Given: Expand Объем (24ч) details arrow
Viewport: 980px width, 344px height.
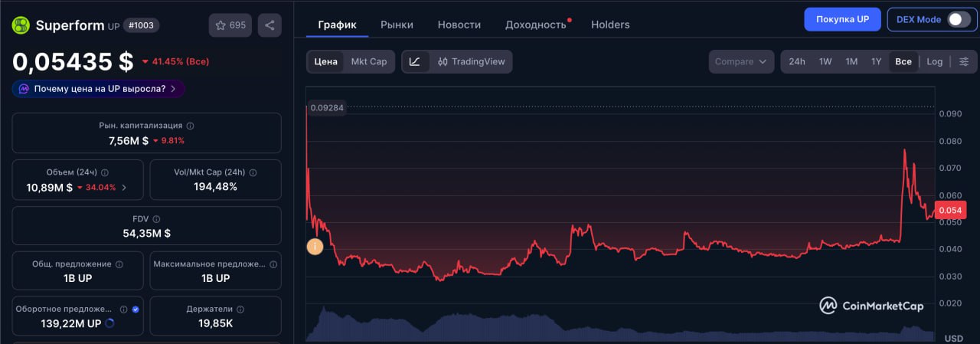Looking at the screenshot, I should click(x=125, y=187).
